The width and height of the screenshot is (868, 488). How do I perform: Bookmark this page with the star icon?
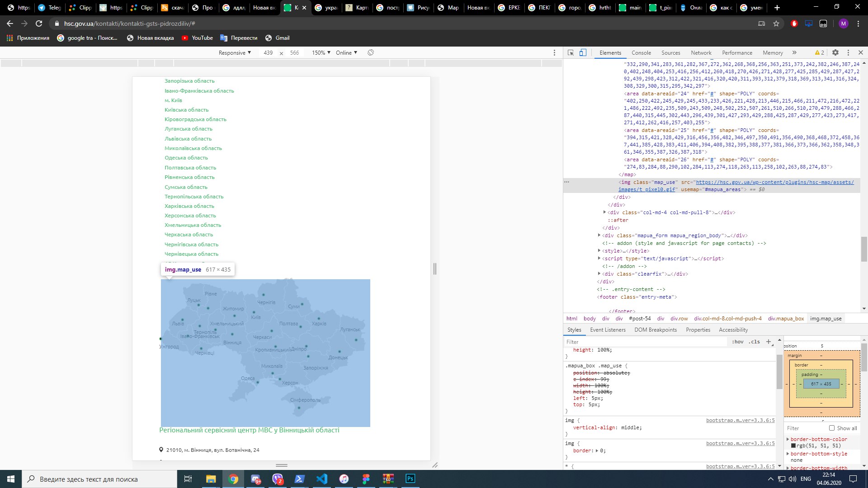[776, 23]
